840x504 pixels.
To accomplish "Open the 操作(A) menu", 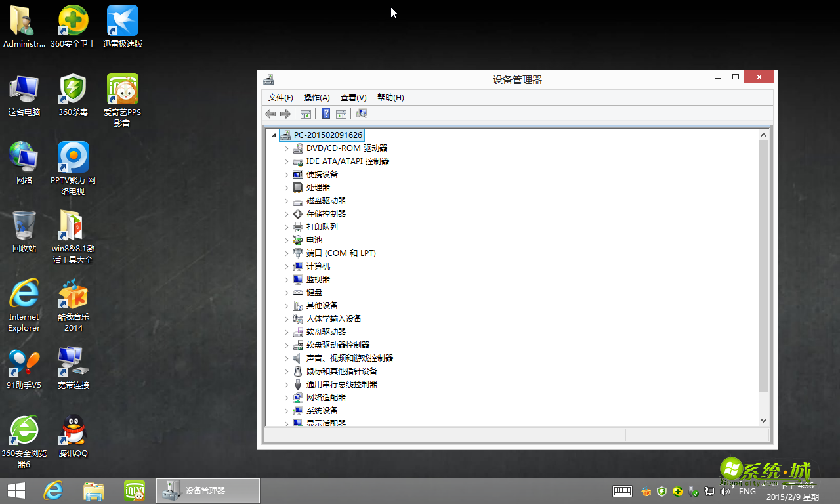I will pos(317,97).
